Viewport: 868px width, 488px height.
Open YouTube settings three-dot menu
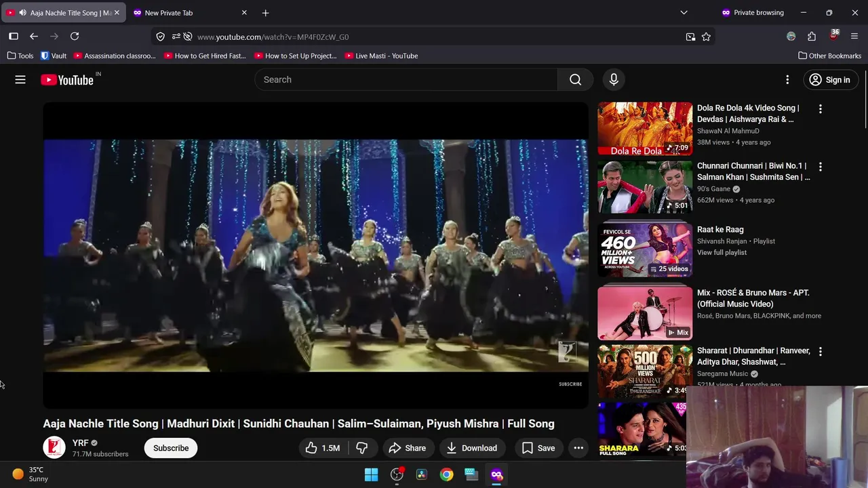click(x=787, y=80)
